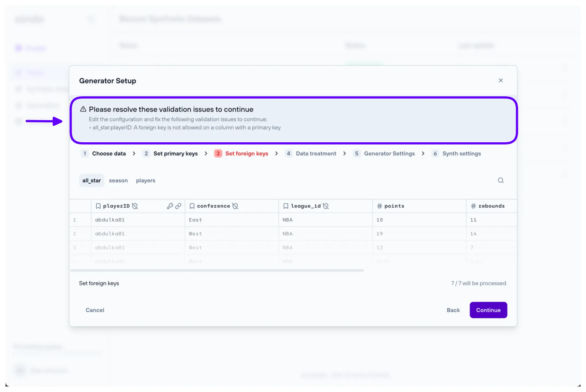Screen dimensions: 586x392
Task: Click the shield-off icon next to league_id
Action: coord(326,206)
